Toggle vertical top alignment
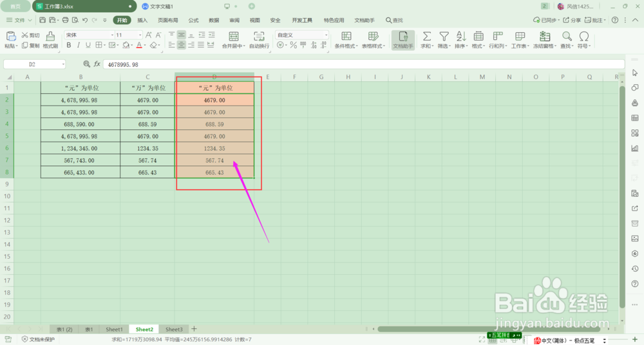 (172, 35)
